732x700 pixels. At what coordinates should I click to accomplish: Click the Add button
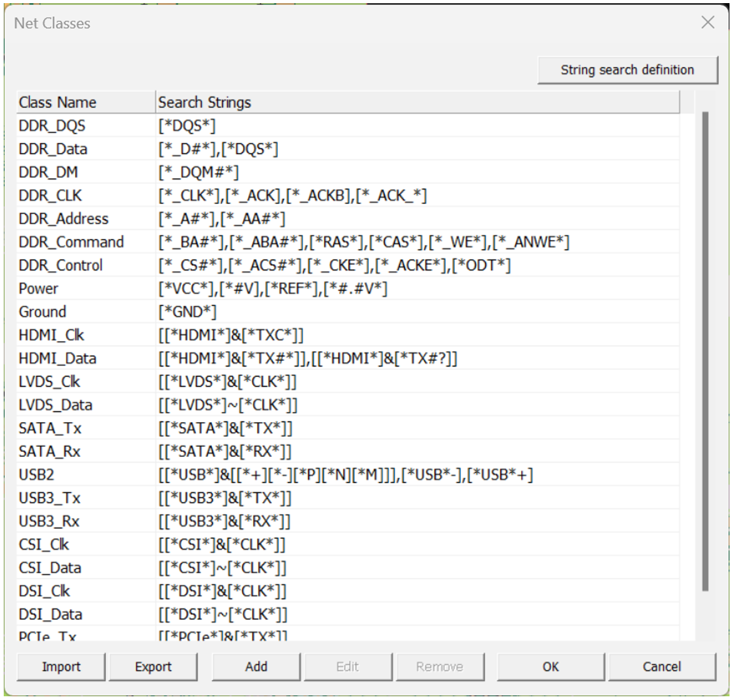pos(256,666)
